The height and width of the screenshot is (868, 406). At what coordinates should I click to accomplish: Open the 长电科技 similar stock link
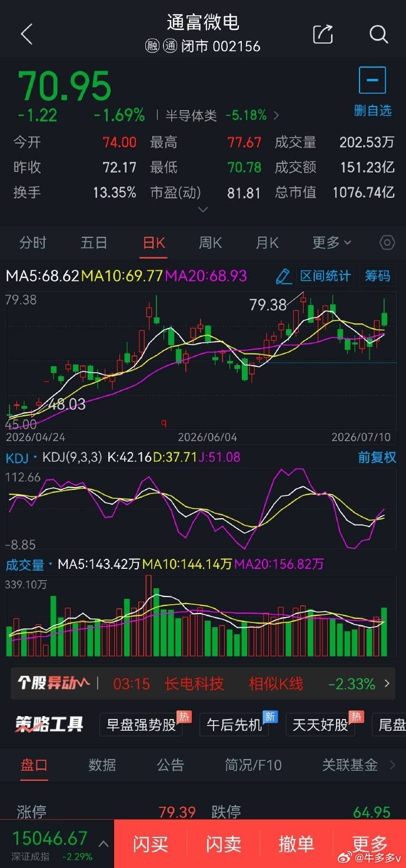pyautogui.click(x=194, y=684)
